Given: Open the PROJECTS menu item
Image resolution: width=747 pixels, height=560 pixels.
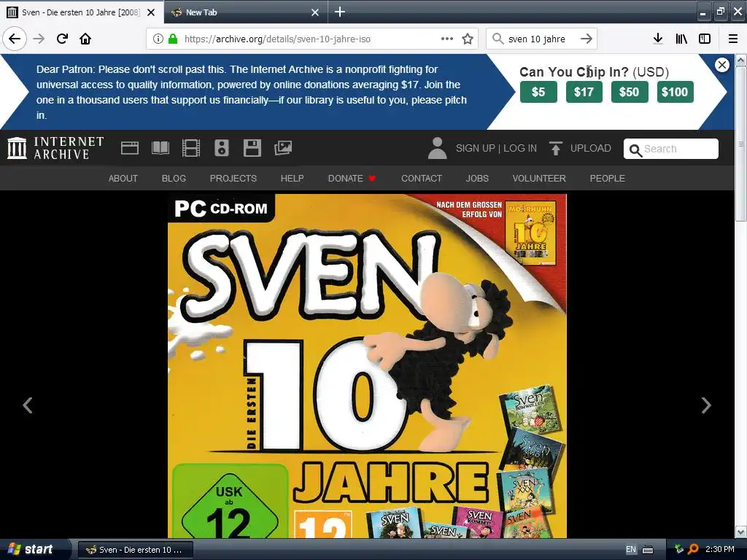Looking at the screenshot, I should pos(233,178).
